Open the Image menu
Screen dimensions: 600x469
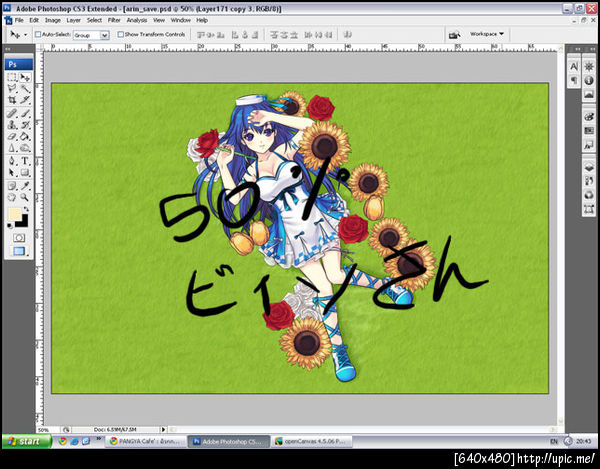click(x=53, y=20)
